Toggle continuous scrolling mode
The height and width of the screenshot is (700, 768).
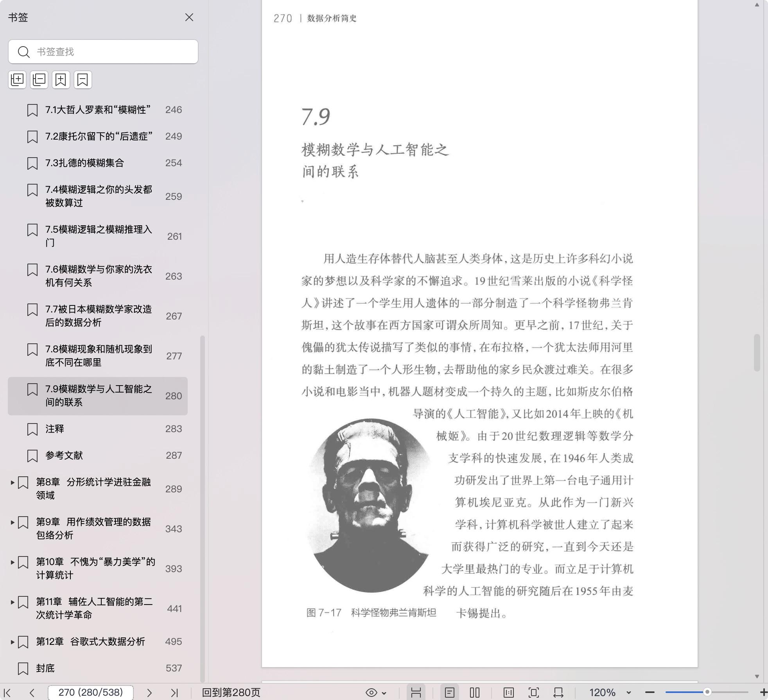point(416,693)
